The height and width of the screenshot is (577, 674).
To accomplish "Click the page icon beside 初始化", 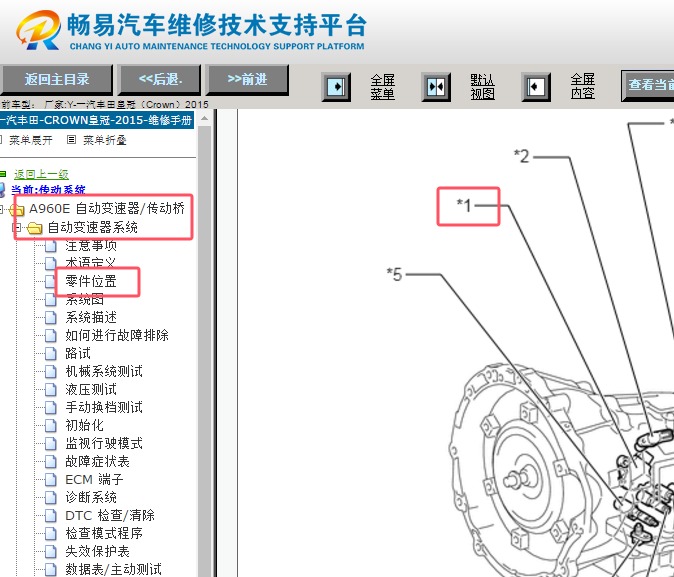I will click(x=50, y=426).
